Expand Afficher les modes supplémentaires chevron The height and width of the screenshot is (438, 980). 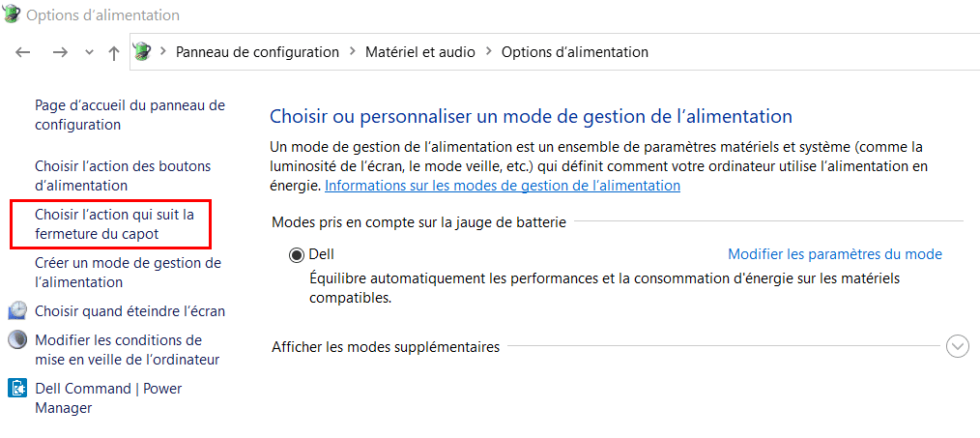(957, 346)
